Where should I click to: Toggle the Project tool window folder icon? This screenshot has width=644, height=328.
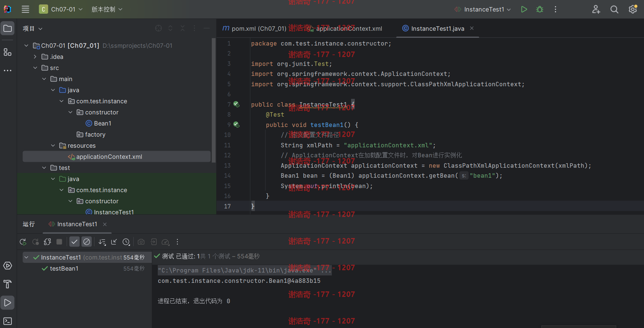click(8, 29)
